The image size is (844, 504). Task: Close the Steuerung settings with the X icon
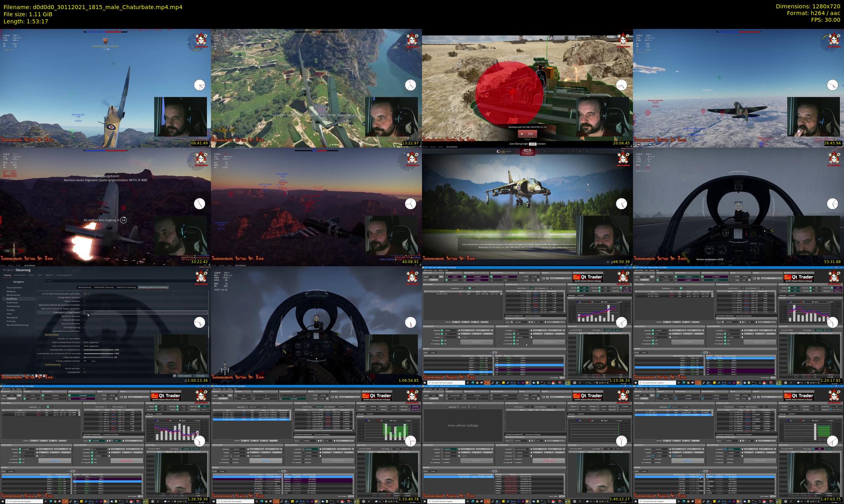click(207, 270)
